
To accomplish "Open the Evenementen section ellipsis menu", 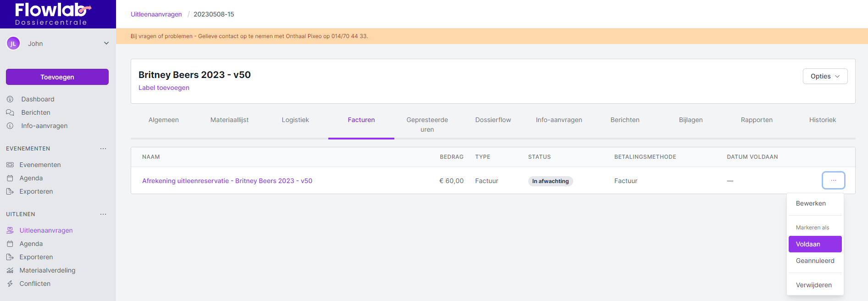I will pyautogui.click(x=103, y=149).
